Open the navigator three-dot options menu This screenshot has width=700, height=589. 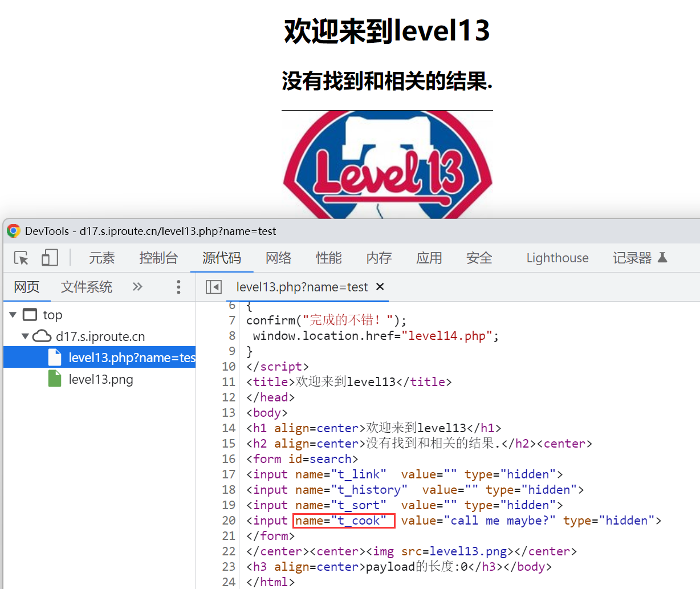[178, 287]
